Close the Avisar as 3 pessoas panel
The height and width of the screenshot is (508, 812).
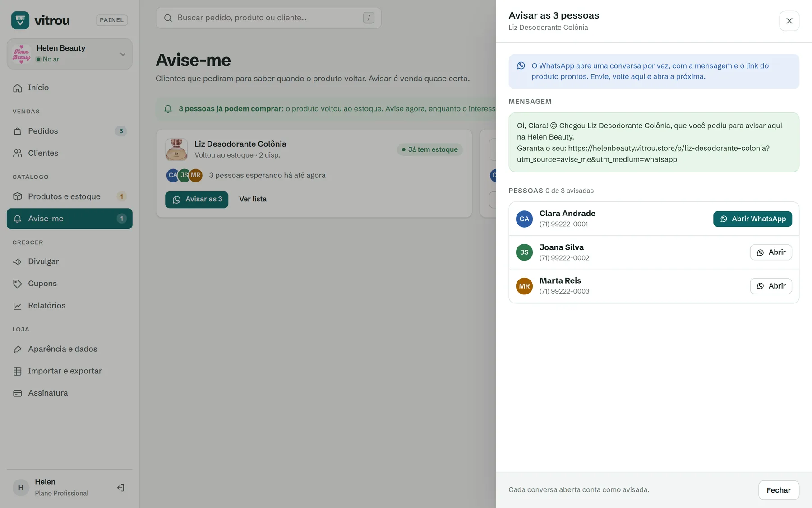[789, 21]
